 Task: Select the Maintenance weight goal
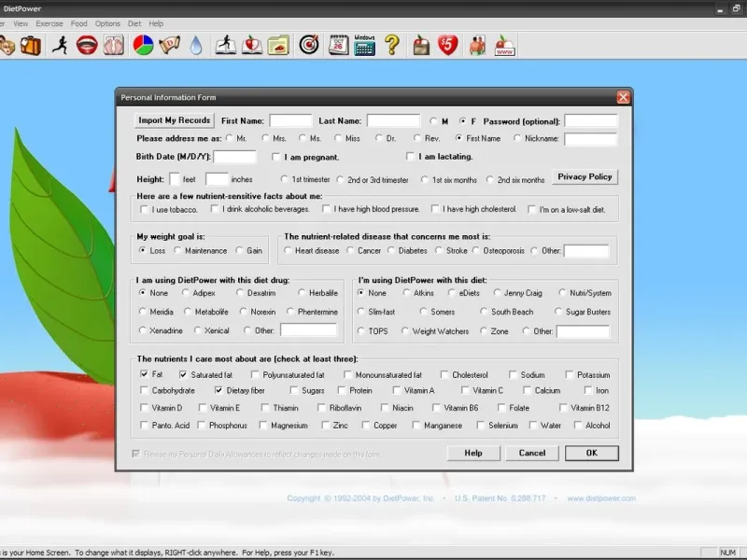[177, 250]
